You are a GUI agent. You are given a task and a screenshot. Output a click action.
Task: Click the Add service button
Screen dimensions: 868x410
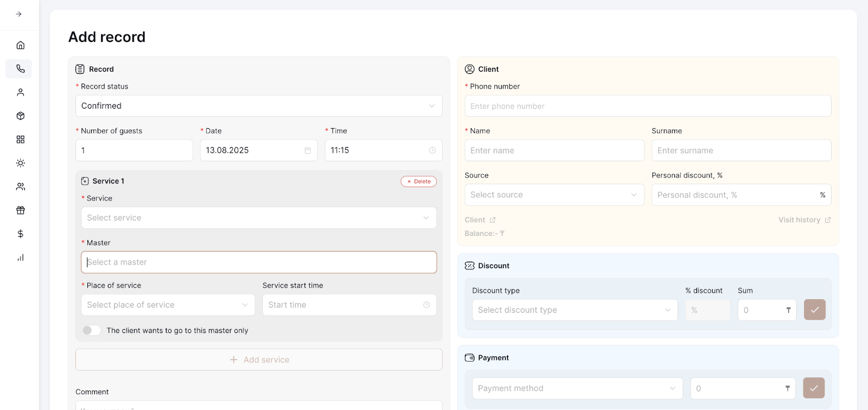tap(259, 359)
